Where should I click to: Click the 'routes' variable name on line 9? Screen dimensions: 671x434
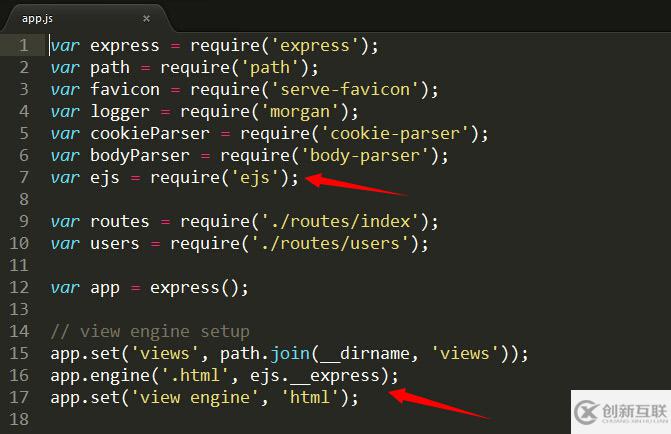tap(120, 221)
